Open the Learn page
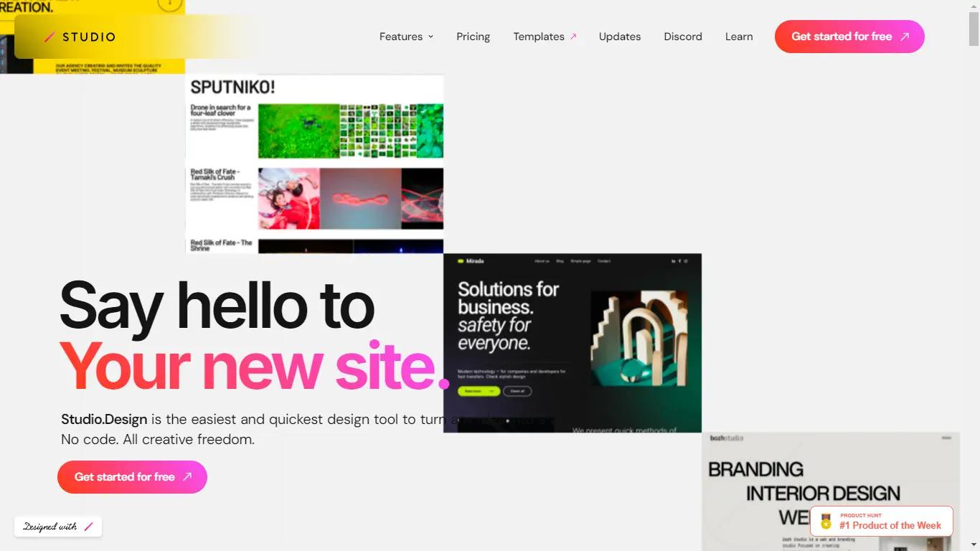Screen dimensions: 980x551 [739, 37]
